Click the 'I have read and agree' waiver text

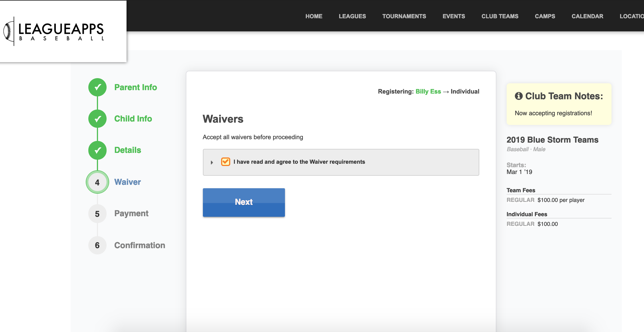click(x=299, y=162)
